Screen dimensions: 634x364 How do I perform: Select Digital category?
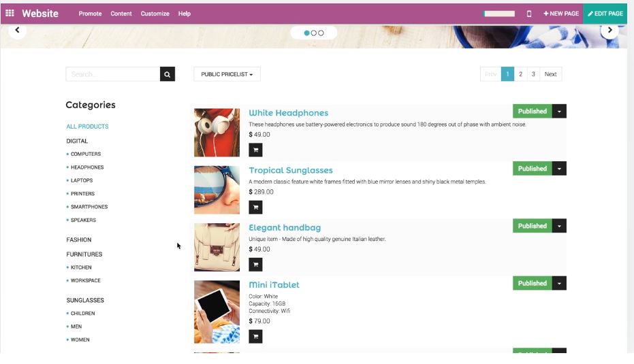click(x=77, y=141)
